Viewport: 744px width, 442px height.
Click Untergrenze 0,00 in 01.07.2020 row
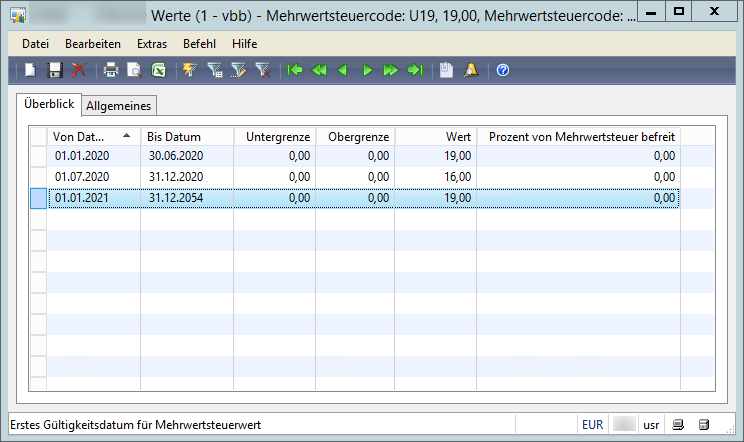[275, 177]
